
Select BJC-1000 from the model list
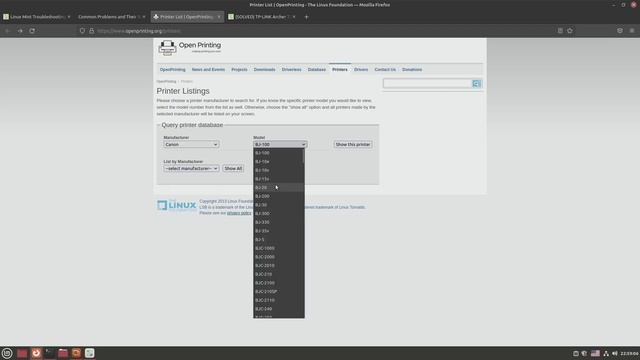coord(278,248)
